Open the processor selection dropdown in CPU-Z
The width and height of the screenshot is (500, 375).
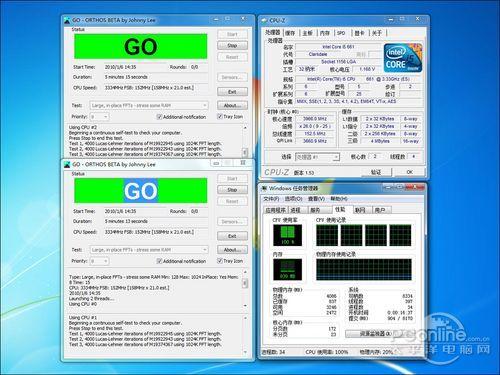317,157
